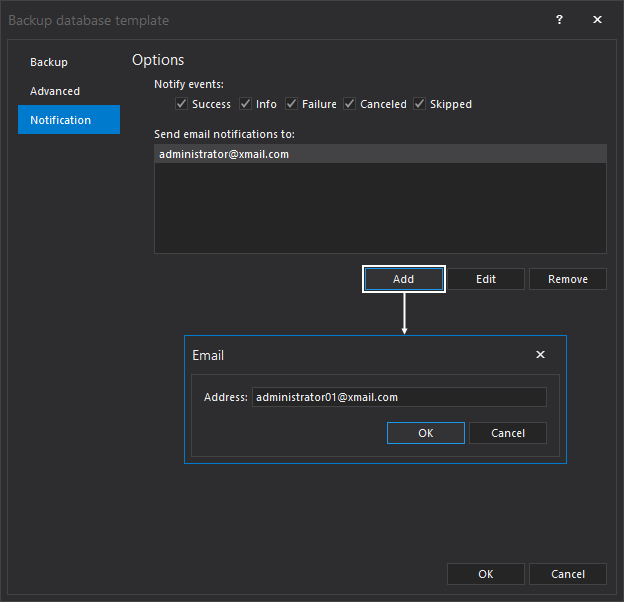The height and width of the screenshot is (602, 624).
Task: Uncheck the Success notify event
Action: (181, 104)
